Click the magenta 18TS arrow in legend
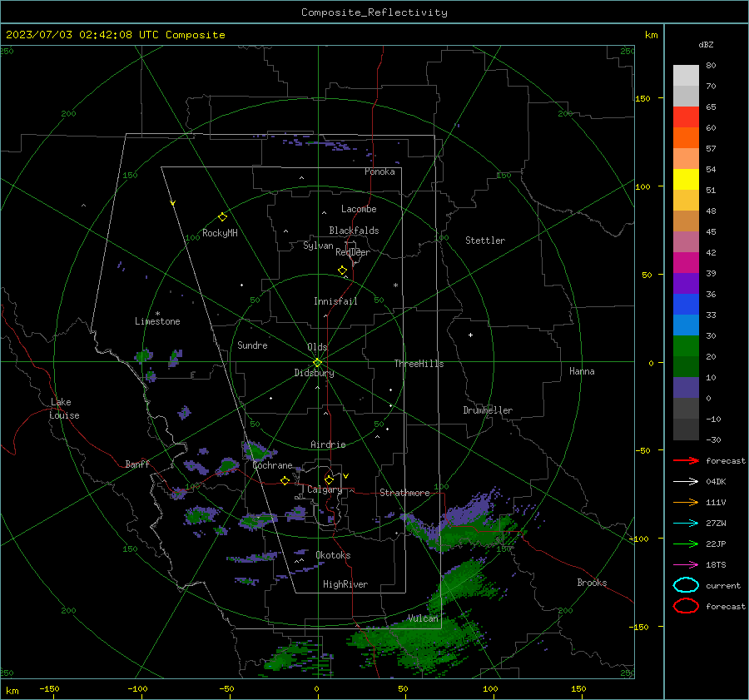The image size is (749, 700). pyautogui.click(x=686, y=565)
